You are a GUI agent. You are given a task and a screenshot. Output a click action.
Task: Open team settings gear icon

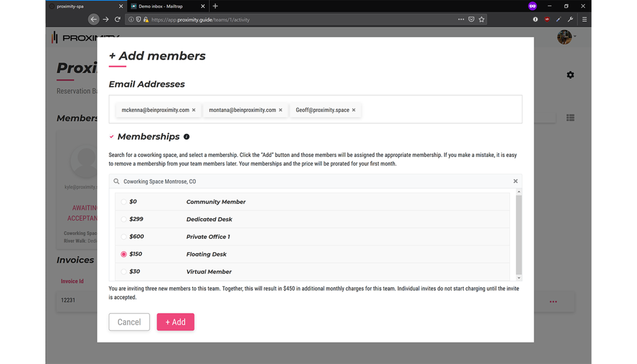pos(570,75)
